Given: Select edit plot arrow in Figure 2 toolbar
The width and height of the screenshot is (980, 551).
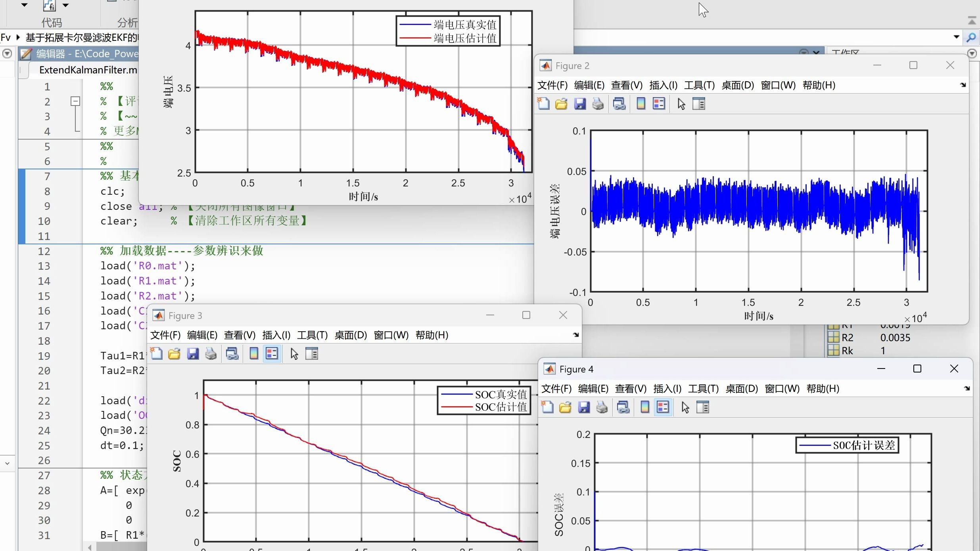Looking at the screenshot, I should [x=681, y=104].
